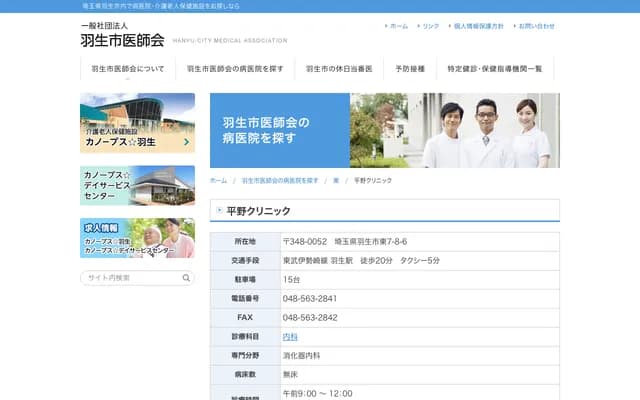Click the arrow on カノープス☆羽生 banner
Viewport: 640px width, 400px height.
coord(186,143)
